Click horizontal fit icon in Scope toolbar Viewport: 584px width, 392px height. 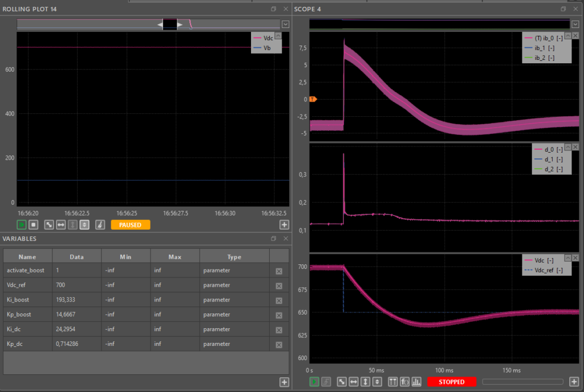pos(354,382)
